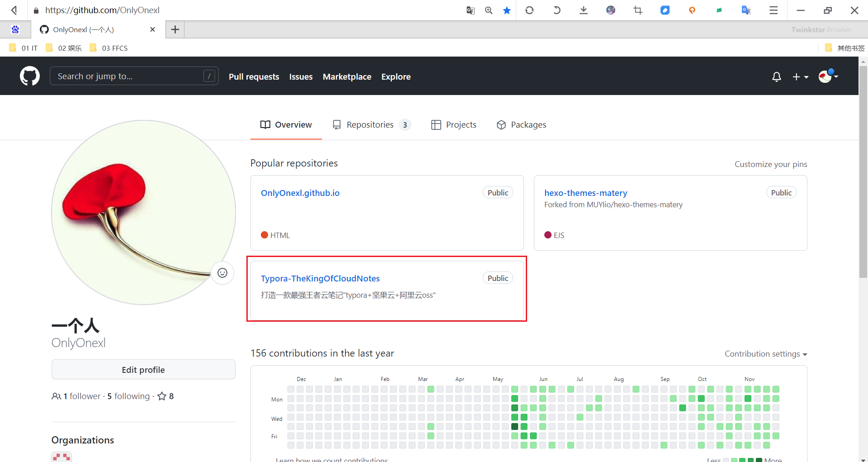The height and width of the screenshot is (462, 868).
Task: Click the zoom magnifier icon
Action: coord(489,10)
